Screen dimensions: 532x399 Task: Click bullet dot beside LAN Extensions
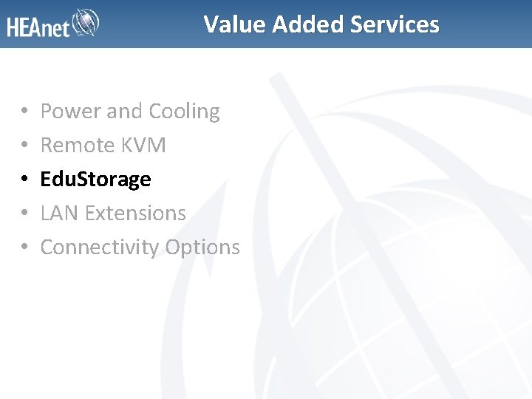(x=24, y=212)
